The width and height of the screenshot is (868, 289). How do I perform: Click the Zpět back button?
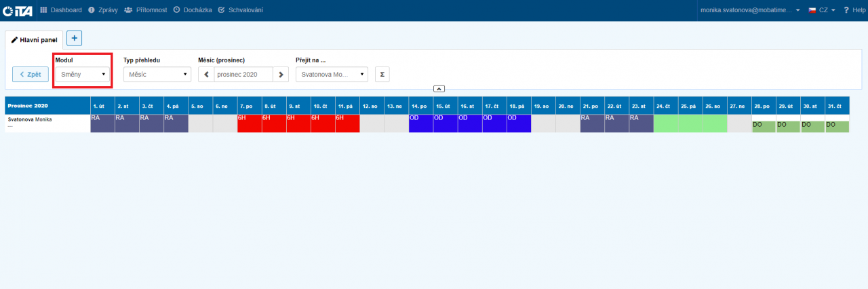coord(30,74)
